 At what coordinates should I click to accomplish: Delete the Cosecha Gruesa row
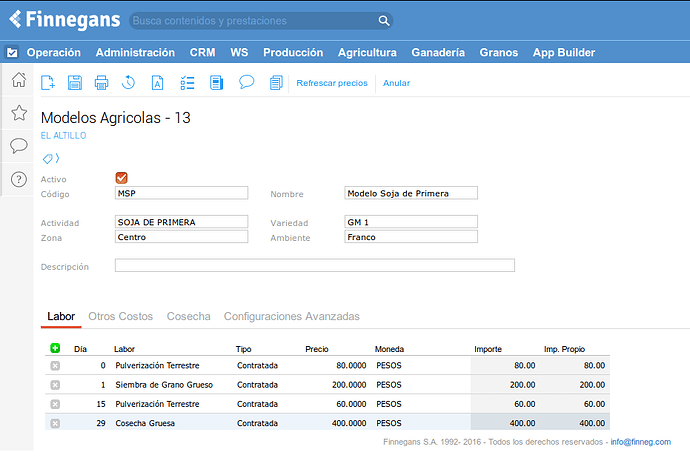click(x=55, y=423)
